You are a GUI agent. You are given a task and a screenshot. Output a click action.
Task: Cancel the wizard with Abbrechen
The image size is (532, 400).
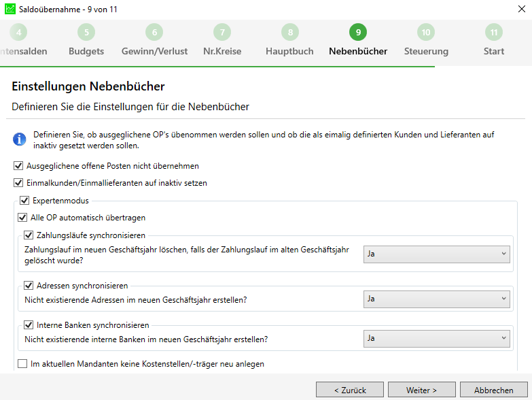point(494,390)
